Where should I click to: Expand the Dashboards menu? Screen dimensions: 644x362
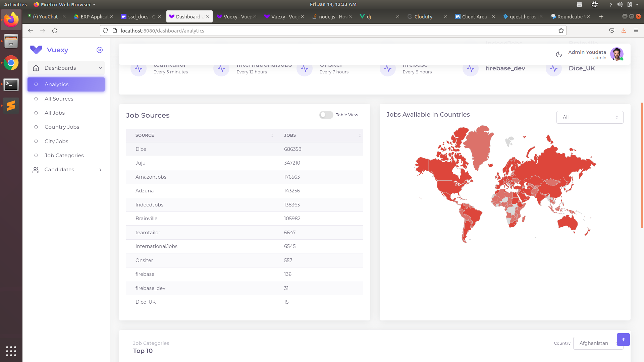[66, 68]
